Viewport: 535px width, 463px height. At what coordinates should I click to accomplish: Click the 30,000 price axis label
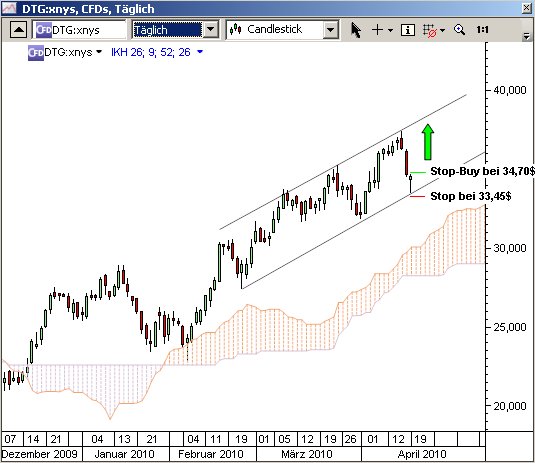pyautogui.click(x=509, y=248)
